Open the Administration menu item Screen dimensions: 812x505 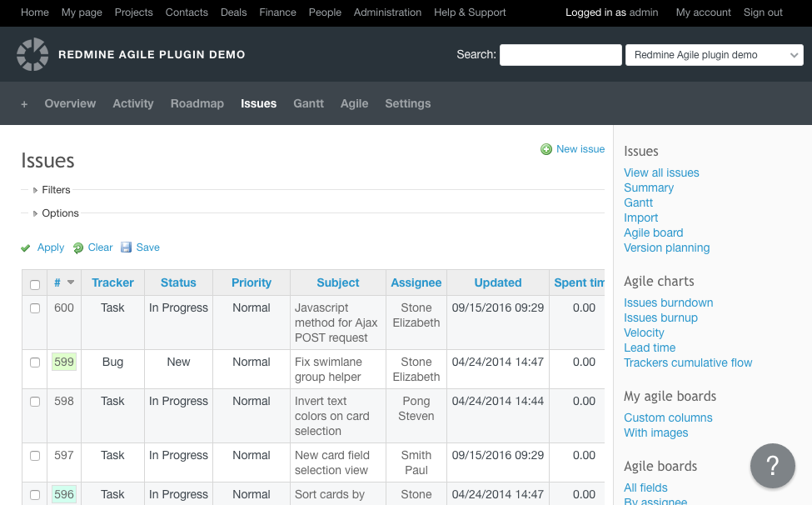[387, 12]
